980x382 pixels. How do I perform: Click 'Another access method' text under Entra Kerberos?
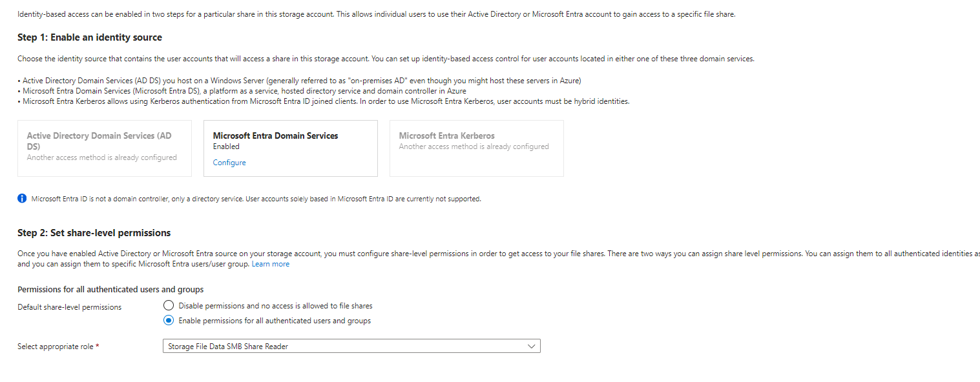474,146
